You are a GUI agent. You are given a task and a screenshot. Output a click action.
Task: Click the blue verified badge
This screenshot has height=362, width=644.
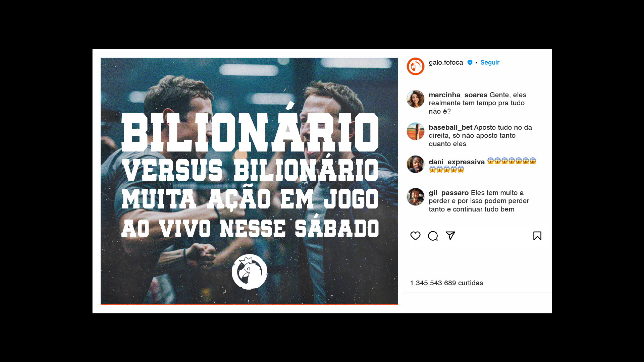[x=470, y=62]
